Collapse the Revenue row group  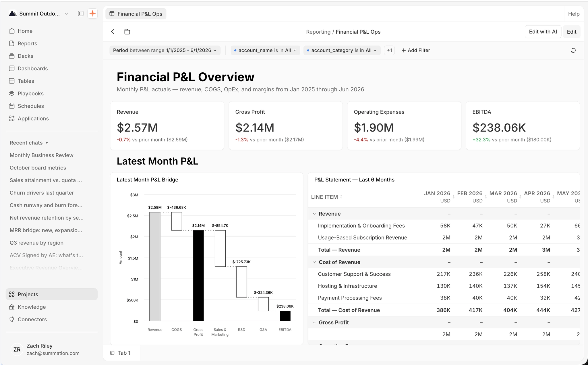coord(314,214)
